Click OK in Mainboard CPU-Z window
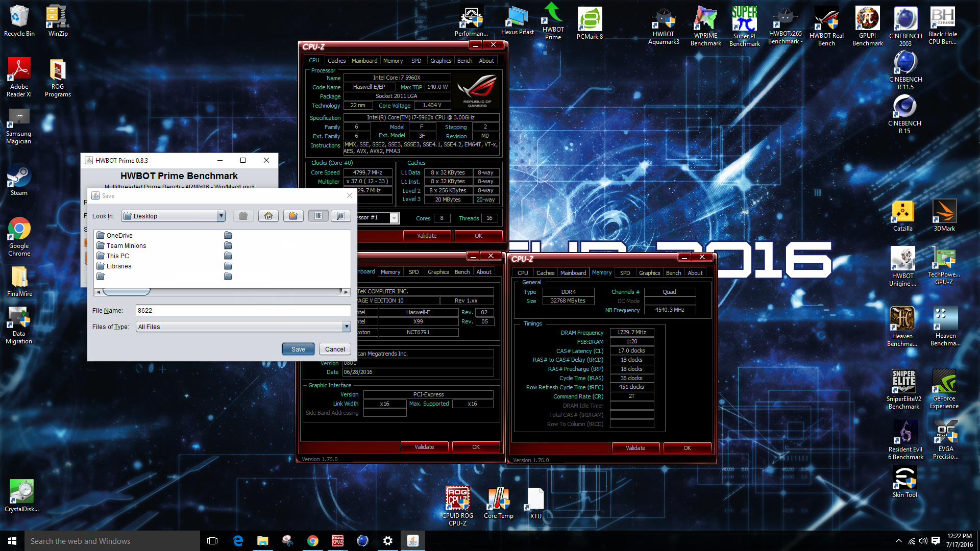The width and height of the screenshot is (980, 551). (x=476, y=447)
